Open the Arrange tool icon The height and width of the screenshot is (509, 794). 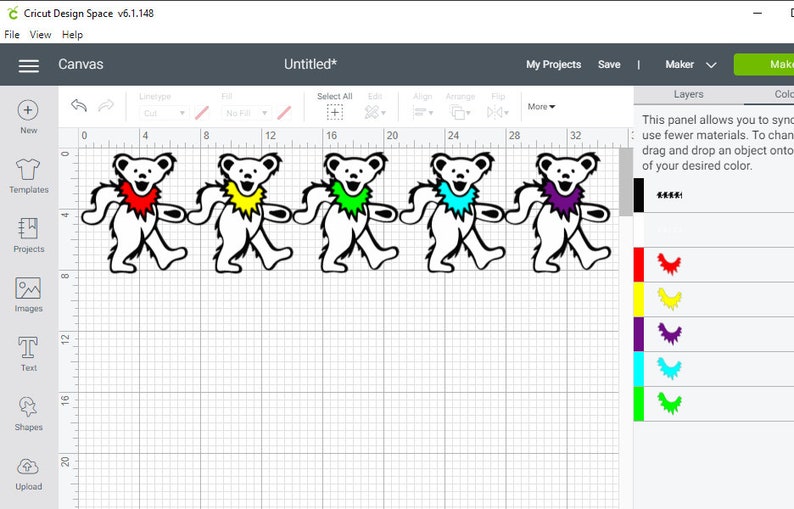(x=460, y=112)
